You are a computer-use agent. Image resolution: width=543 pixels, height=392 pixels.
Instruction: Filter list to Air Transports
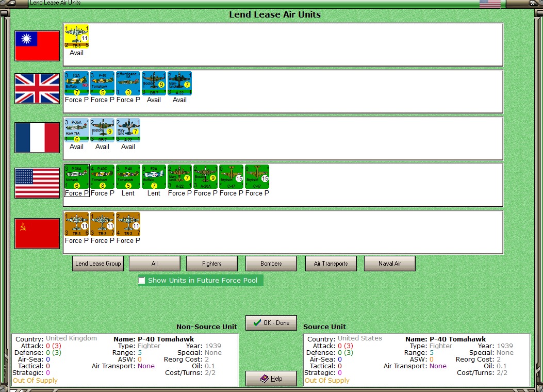[x=331, y=264]
